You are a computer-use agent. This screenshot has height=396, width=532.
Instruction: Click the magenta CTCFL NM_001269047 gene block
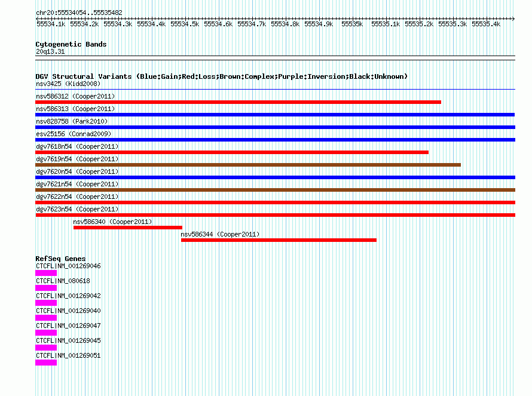tap(46, 333)
